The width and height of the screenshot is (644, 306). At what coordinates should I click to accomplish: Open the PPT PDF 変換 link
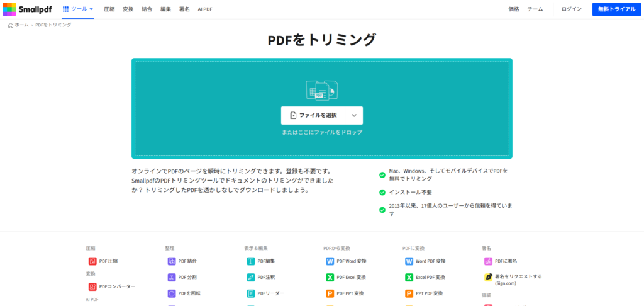(x=429, y=293)
